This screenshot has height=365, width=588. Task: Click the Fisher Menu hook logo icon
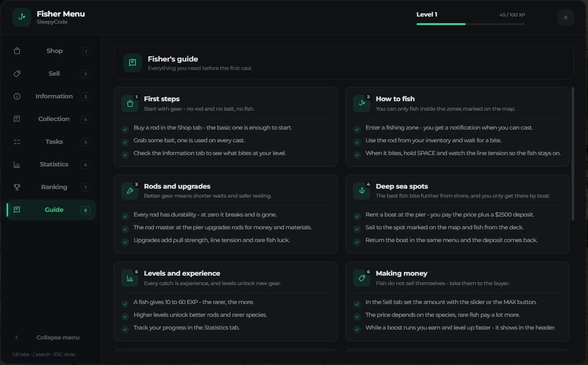coord(22,17)
